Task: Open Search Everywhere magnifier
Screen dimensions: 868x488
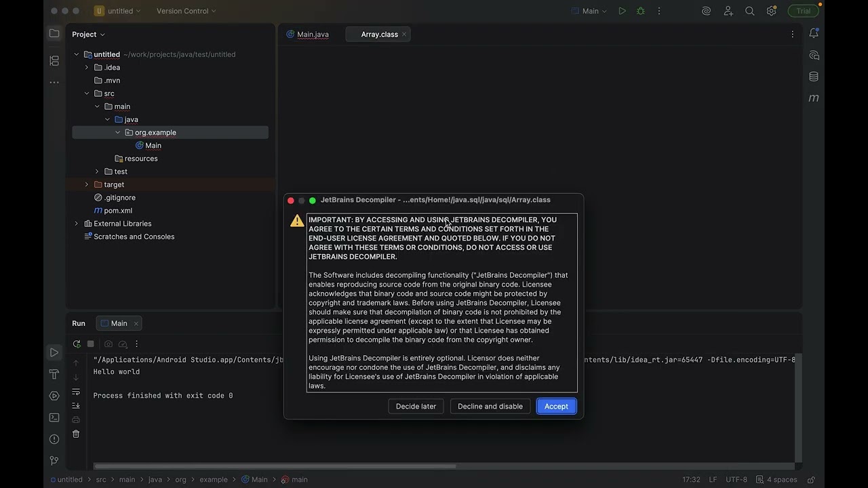Action: point(750,11)
